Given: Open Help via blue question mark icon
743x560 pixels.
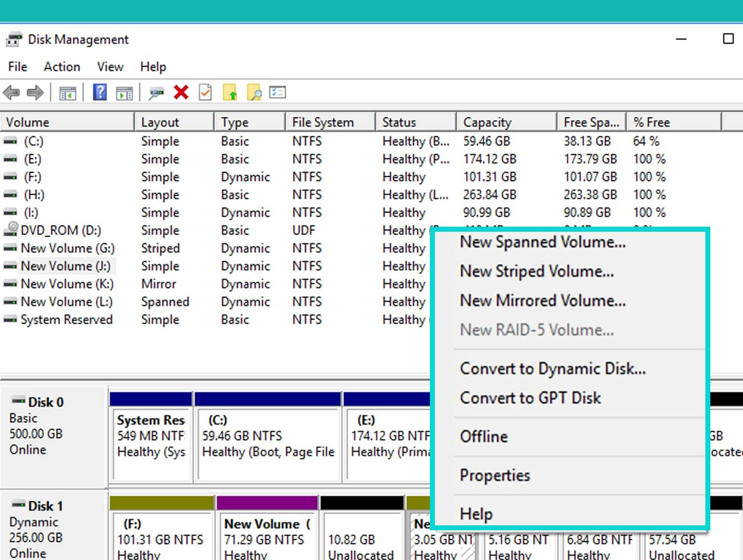Looking at the screenshot, I should pyautogui.click(x=100, y=92).
